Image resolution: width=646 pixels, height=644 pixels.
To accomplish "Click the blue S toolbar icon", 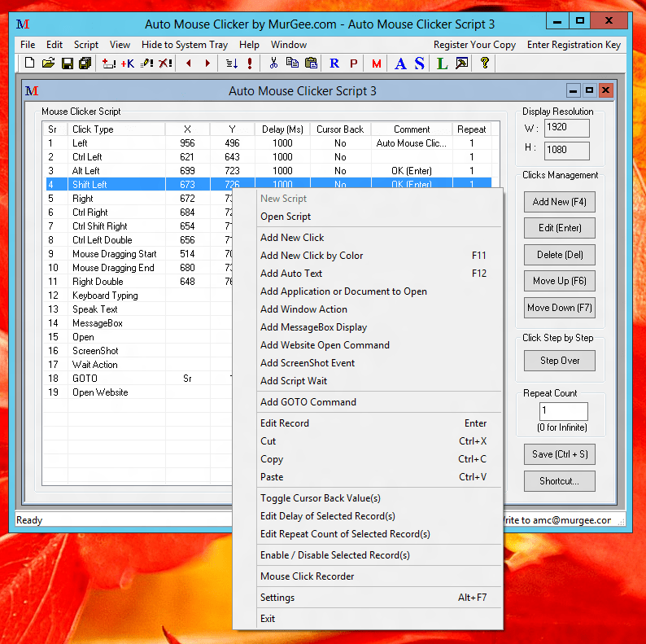I will [419, 63].
